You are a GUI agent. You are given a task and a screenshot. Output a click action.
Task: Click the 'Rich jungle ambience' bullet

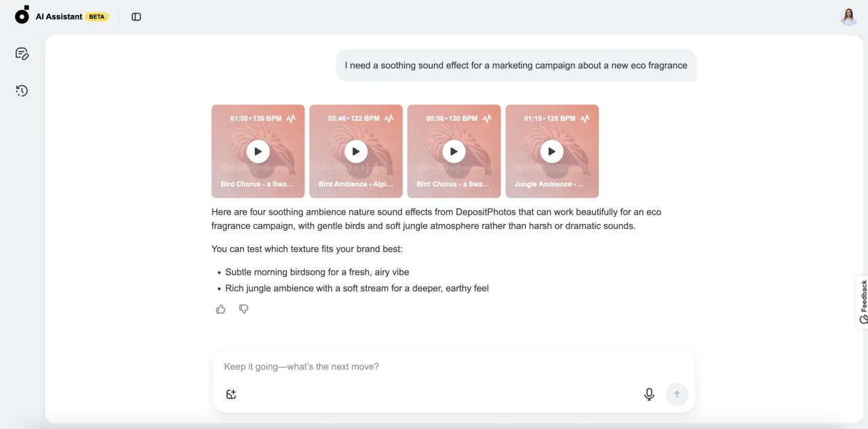click(x=357, y=288)
